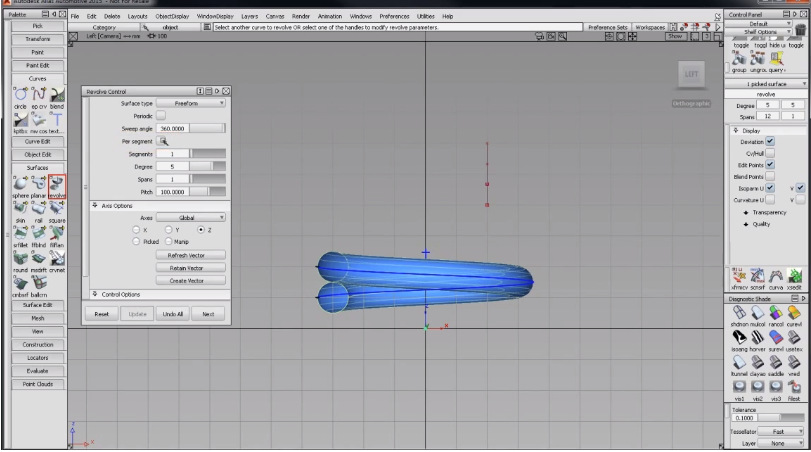The image size is (811, 452).
Task: Activate the revolve surface tool
Action: tap(57, 187)
